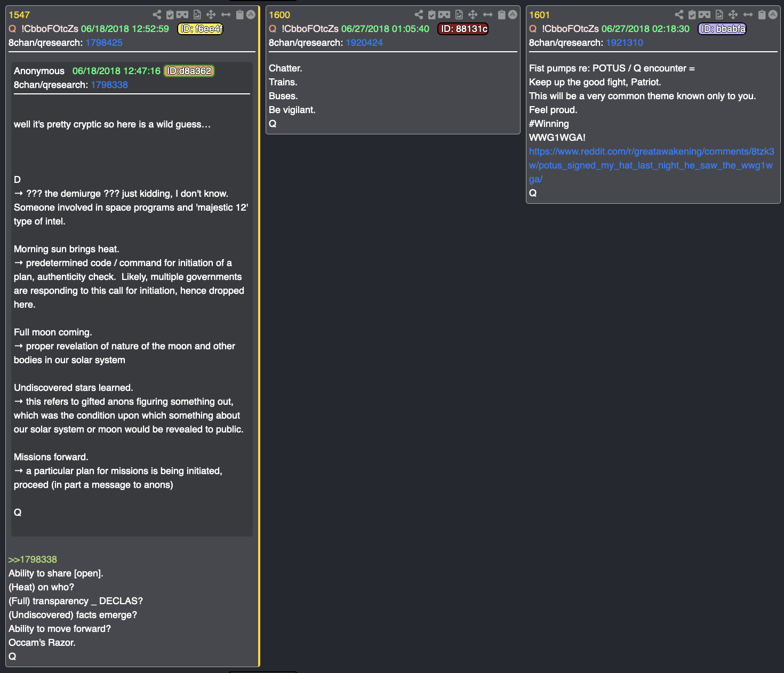
Task: Click the dark red ID: 88131c badge
Action: tap(463, 29)
